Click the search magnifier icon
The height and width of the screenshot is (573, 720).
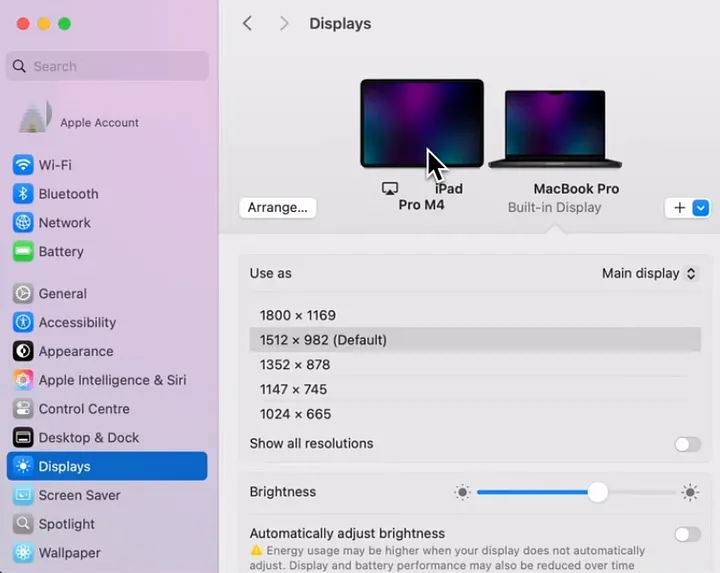[x=19, y=66]
